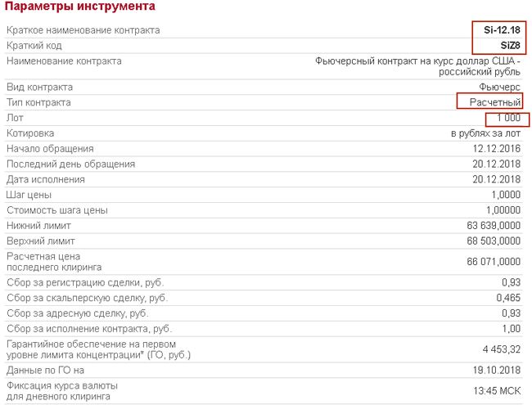Click the 'в рублях за лот' quotation value
Viewport: 532px width, 405px height.
485,133
